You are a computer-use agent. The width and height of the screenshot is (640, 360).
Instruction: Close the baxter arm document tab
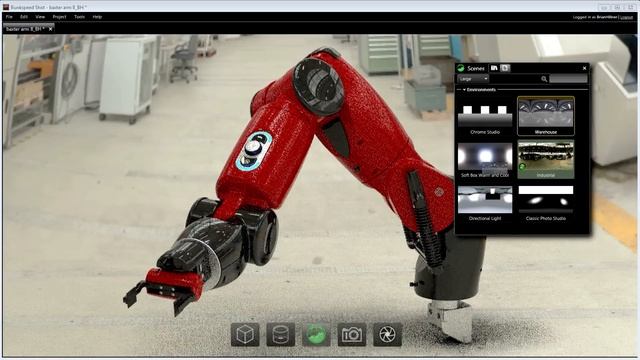tap(51, 29)
